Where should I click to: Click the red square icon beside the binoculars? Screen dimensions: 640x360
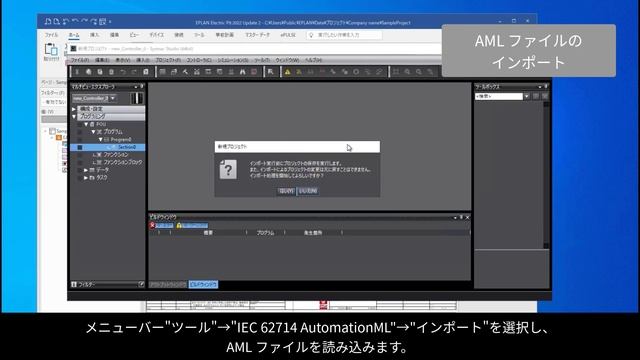254,72
